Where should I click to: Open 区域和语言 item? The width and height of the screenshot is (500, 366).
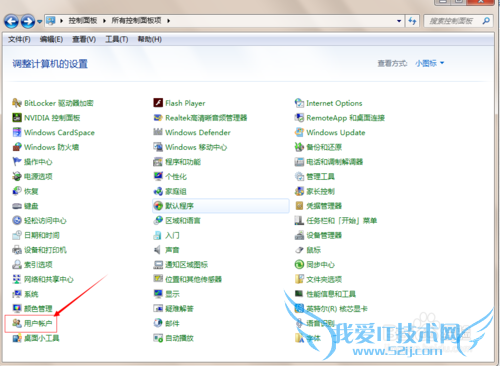click(177, 220)
